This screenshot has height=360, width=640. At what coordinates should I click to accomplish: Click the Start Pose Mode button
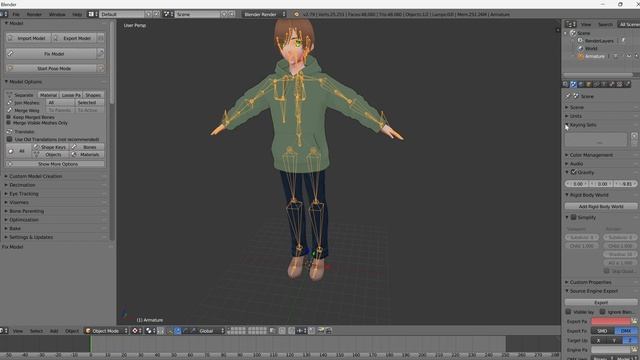51,68
